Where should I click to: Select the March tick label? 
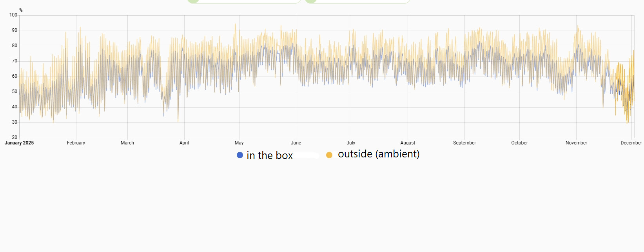pyautogui.click(x=127, y=143)
